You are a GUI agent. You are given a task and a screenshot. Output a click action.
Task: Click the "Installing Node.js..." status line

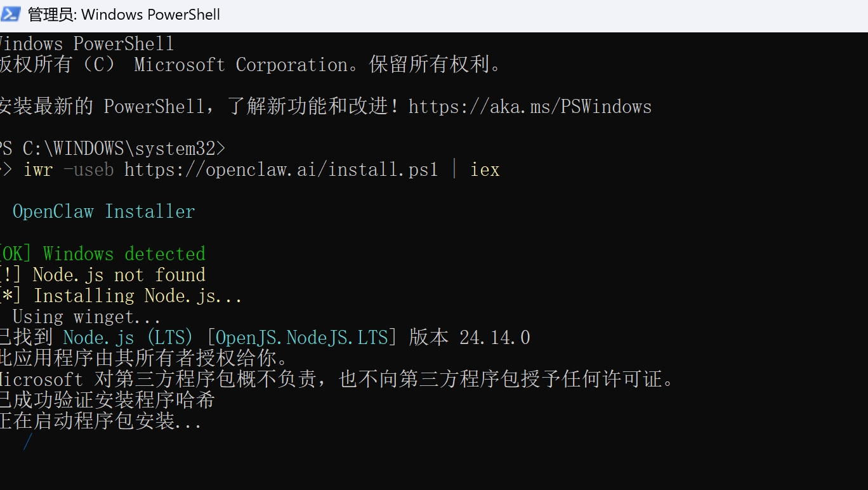tap(138, 296)
